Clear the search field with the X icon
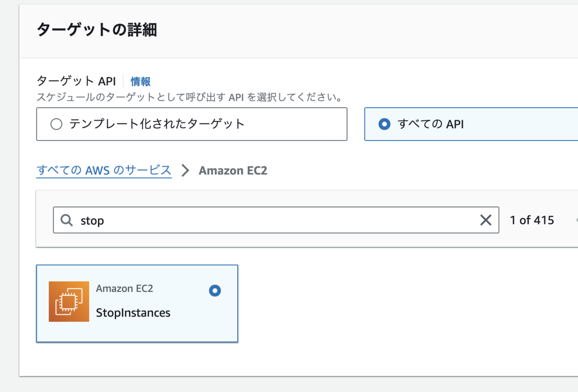 coord(486,221)
